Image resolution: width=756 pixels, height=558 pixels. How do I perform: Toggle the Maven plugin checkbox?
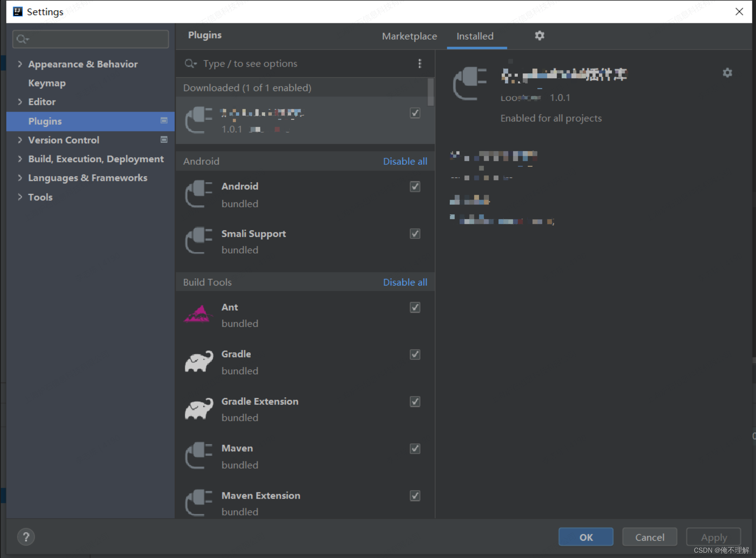point(415,449)
